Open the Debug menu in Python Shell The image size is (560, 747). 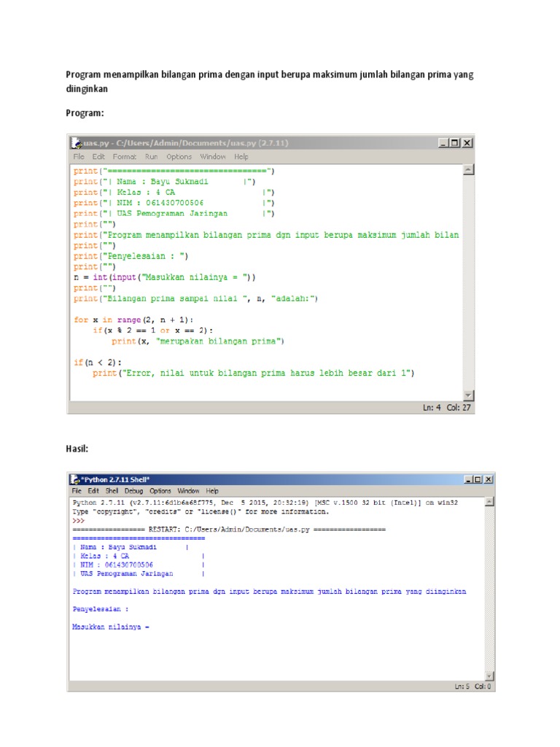[x=134, y=491]
